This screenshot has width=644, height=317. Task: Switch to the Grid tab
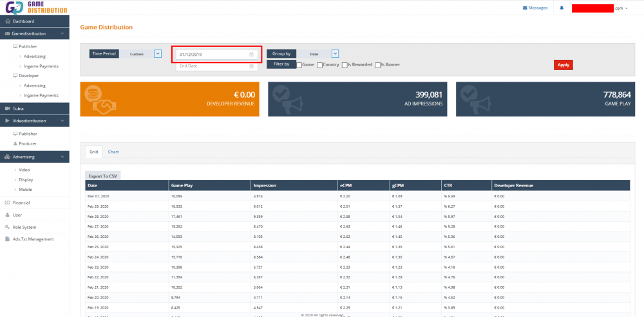point(93,152)
